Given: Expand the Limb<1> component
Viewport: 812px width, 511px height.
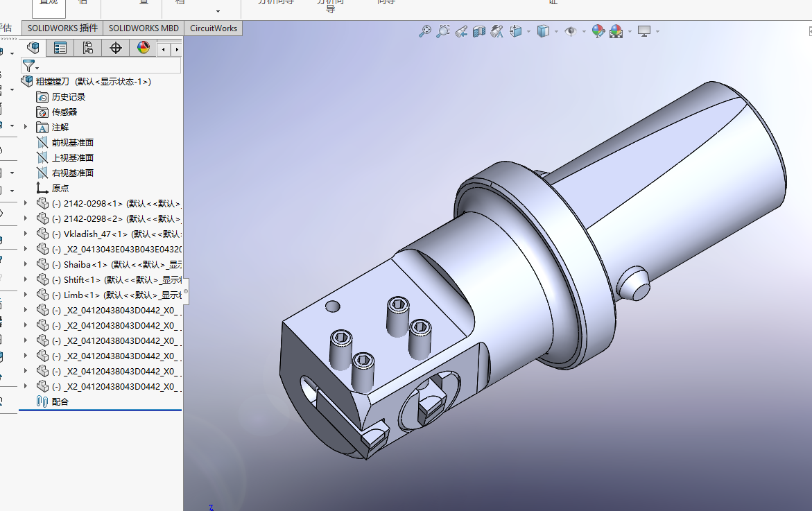Looking at the screenshot, I should pyautogui.click(x=26, y=295).
